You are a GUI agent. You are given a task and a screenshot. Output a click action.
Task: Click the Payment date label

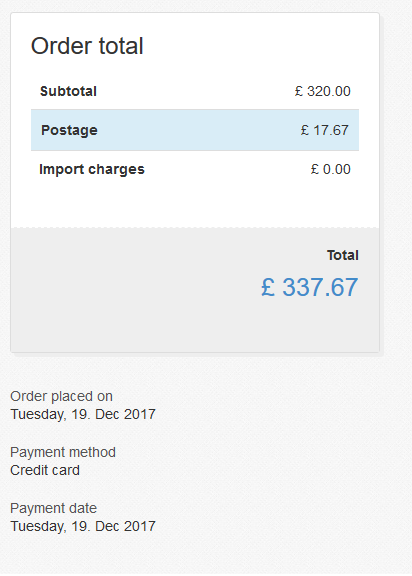click(54, 508)
